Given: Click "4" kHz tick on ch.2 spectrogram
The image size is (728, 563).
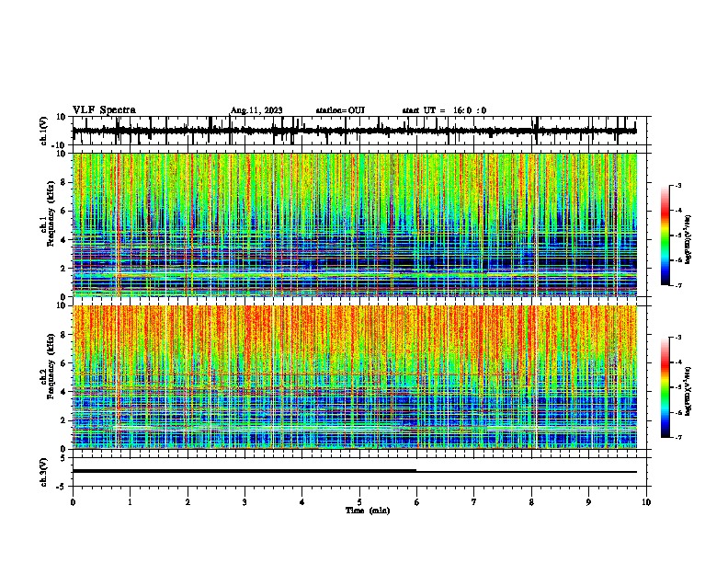Looking at the screenshot, I should point(63,392).
